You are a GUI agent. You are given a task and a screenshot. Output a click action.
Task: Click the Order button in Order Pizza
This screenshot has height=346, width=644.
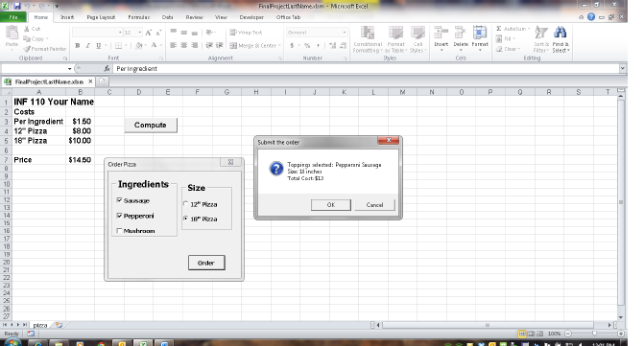(206, 263)
